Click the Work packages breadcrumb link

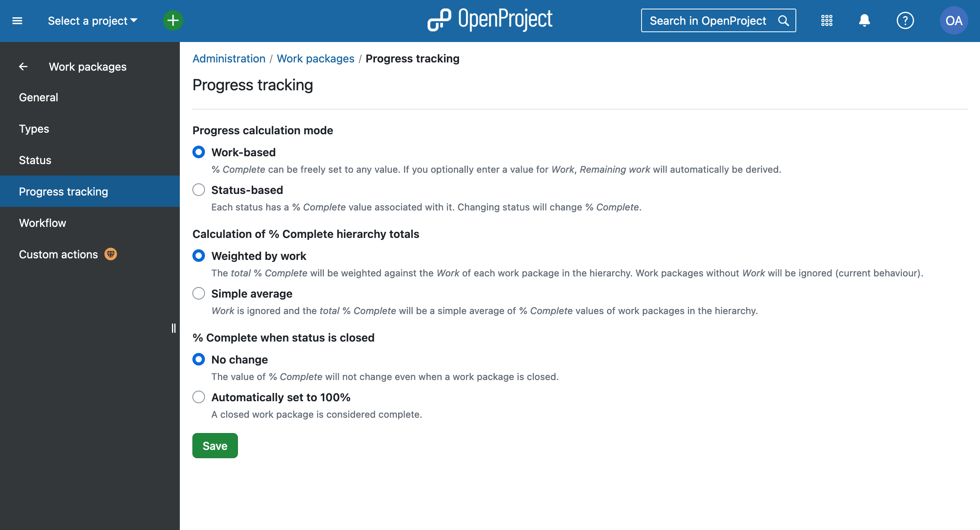pos(315,59)
